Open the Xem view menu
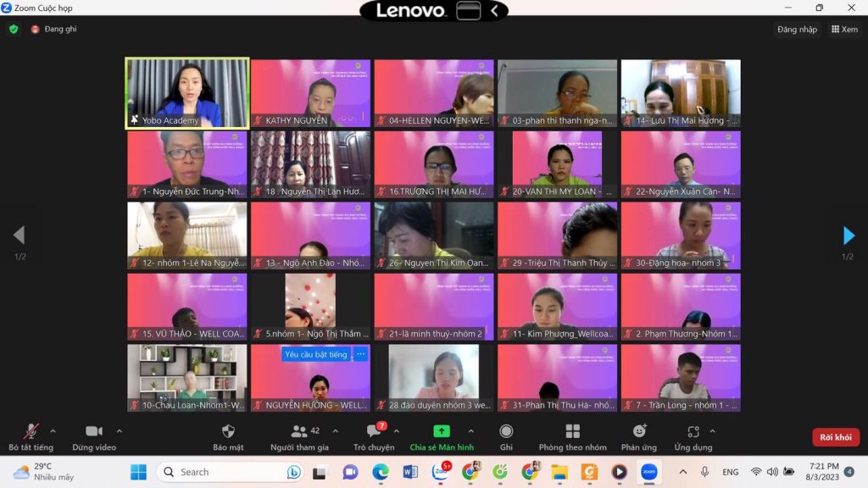 click(843, 28)
